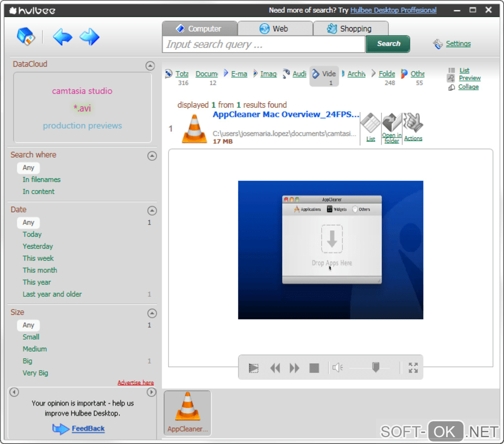Click the Preview view icon
The height and width of the screenshot is (444, 504).
coord(451,78)
